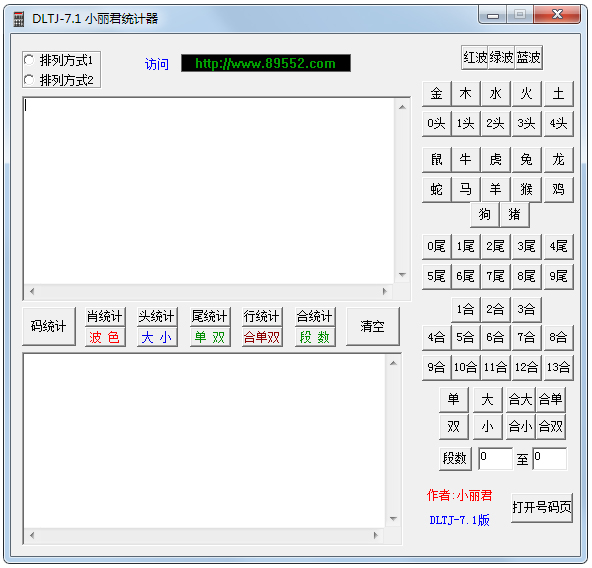Click the 段数 range button

tap(455, 458)
